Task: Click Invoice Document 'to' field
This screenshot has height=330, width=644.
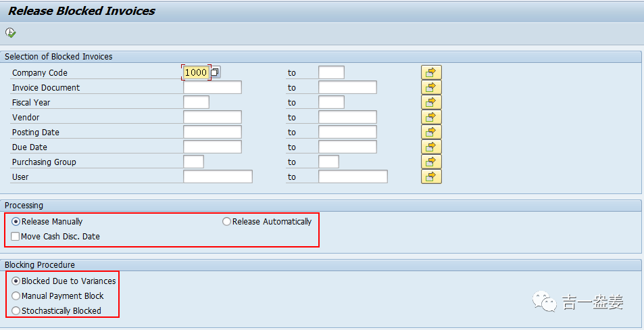Action: tap(347, 87)
